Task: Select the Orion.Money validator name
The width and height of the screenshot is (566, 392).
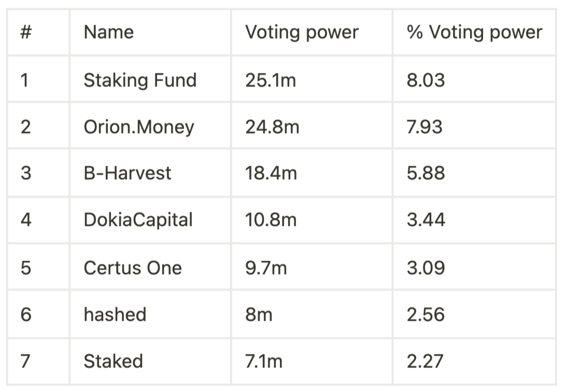Action: click(139, 127)
